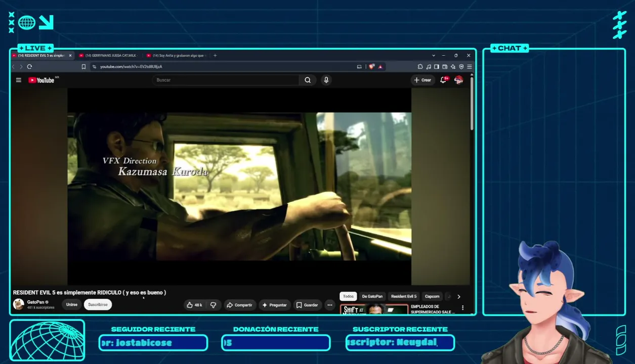Select the Resident Evil 5 filter chip

click(x=404, y=296)
